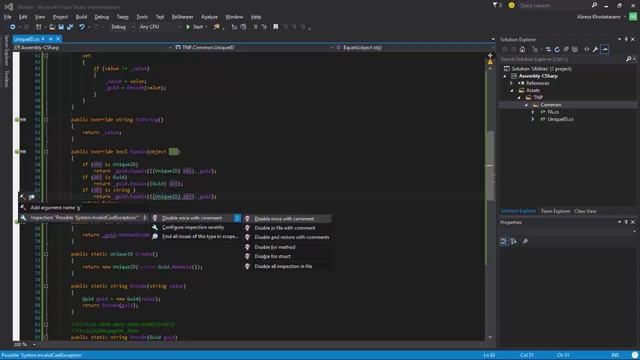Image resolution: width=640 pixels, height=360 pixels.
Task: Select the Common folder in Solution Explorer
Action: [x=551, y=105]
